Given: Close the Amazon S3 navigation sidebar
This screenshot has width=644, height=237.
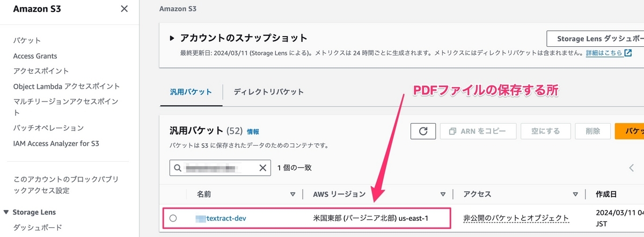Looking at the screenshot, I should (x=125, y=9).
